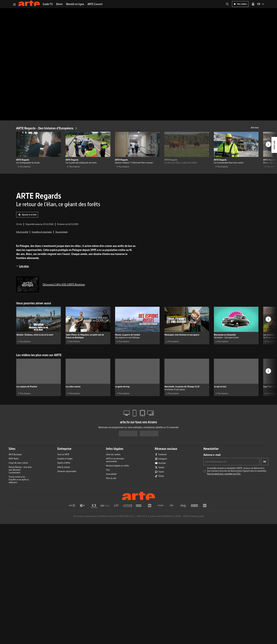Open 'Des espions russes' video thumbnail
The width and height of the screenshot is (277, 644).
click(x=137, y=319)
